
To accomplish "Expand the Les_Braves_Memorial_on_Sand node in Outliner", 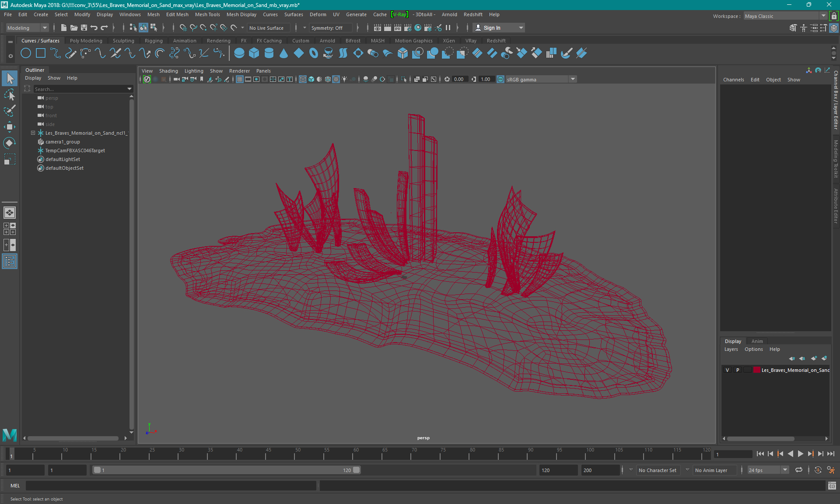I will (33, 133).
